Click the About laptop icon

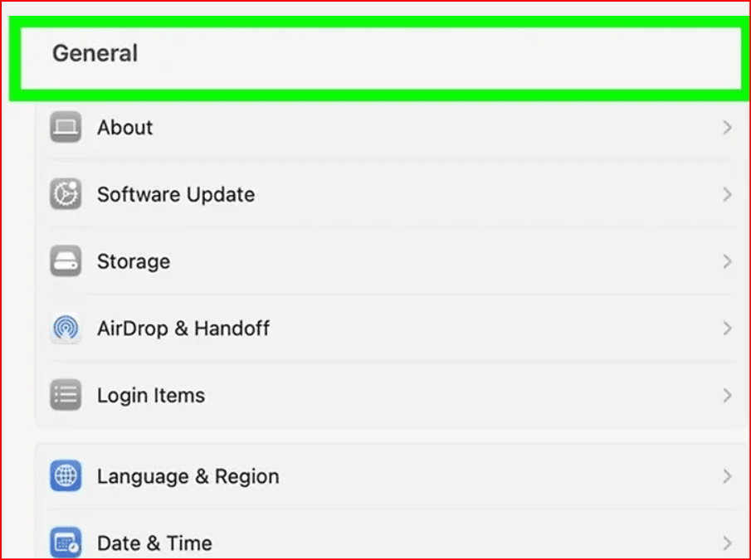(x=66, y=128)
